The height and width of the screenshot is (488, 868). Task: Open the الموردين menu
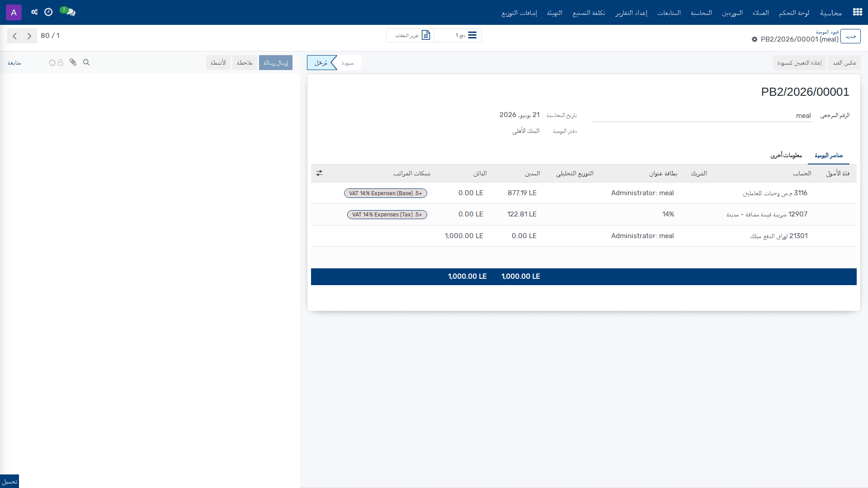(732, 13)
